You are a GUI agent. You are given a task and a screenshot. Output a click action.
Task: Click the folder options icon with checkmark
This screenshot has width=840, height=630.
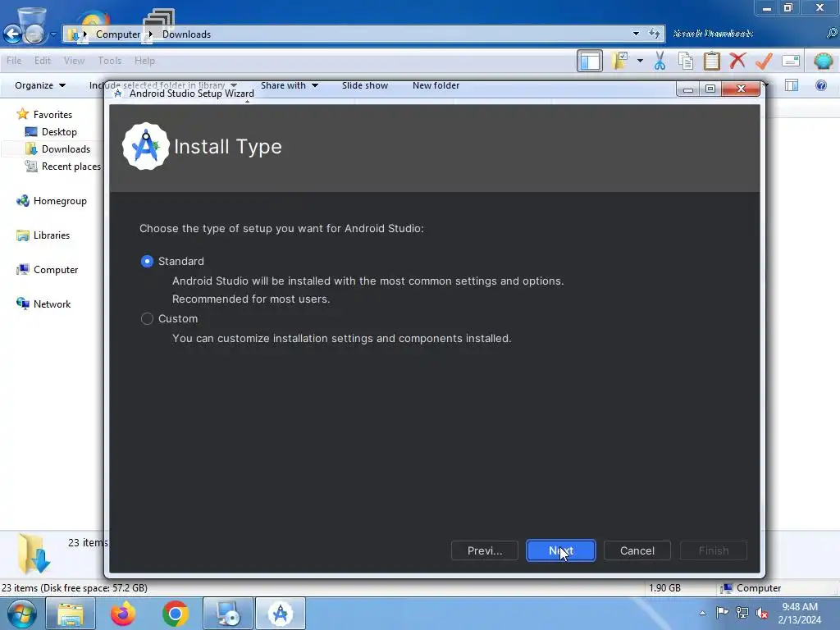tap(620, 61)
